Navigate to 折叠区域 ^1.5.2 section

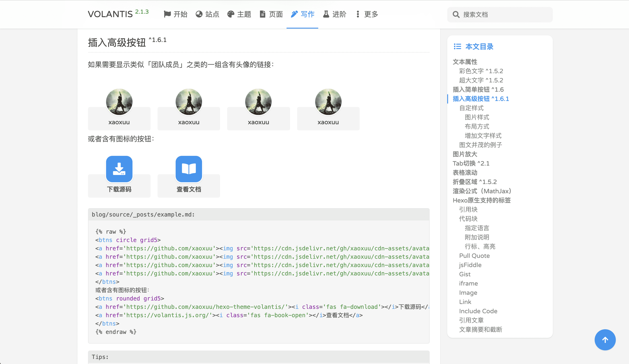(x=475, y=182)
